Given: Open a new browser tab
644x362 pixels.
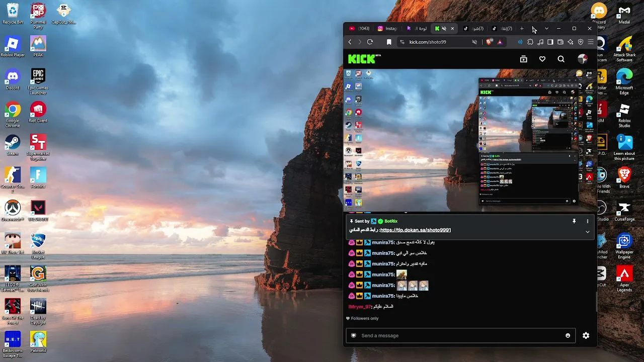Looking at the screenshot, I should pos(522,29).
